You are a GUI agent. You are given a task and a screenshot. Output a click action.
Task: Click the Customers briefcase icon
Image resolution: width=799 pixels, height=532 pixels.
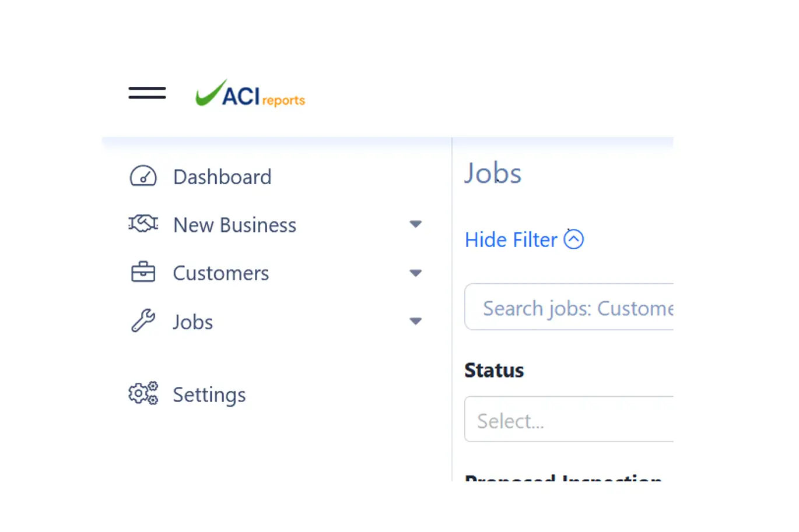(x=143, y=272)
